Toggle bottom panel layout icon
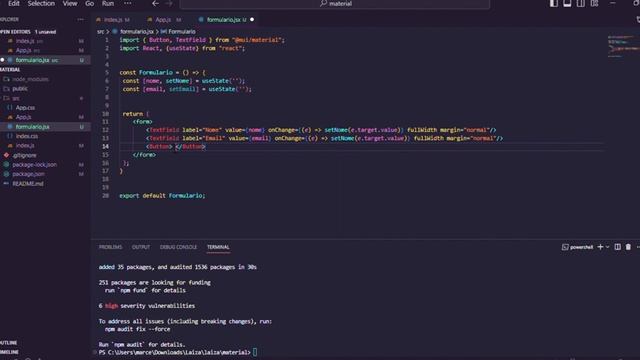640x360 pixels. point(567,4)
